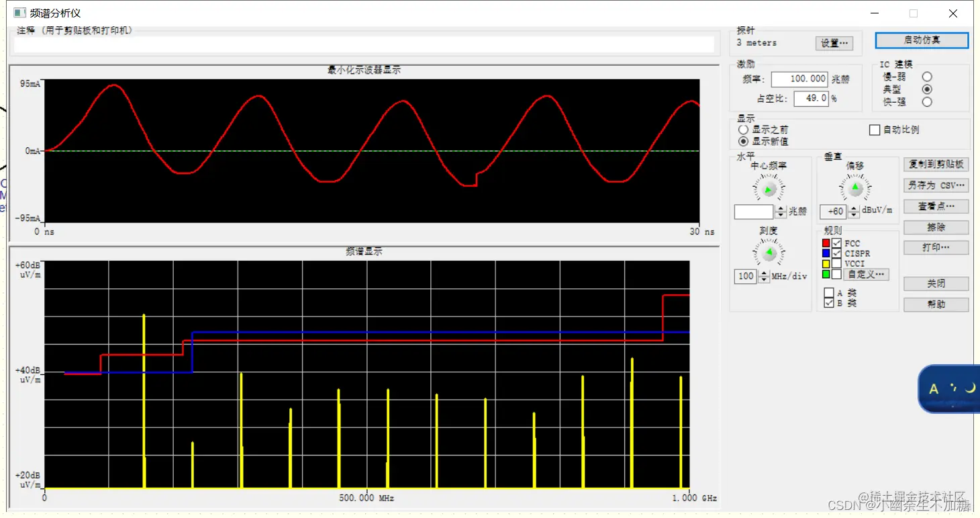Click the 关闭 button

point(936,284)
